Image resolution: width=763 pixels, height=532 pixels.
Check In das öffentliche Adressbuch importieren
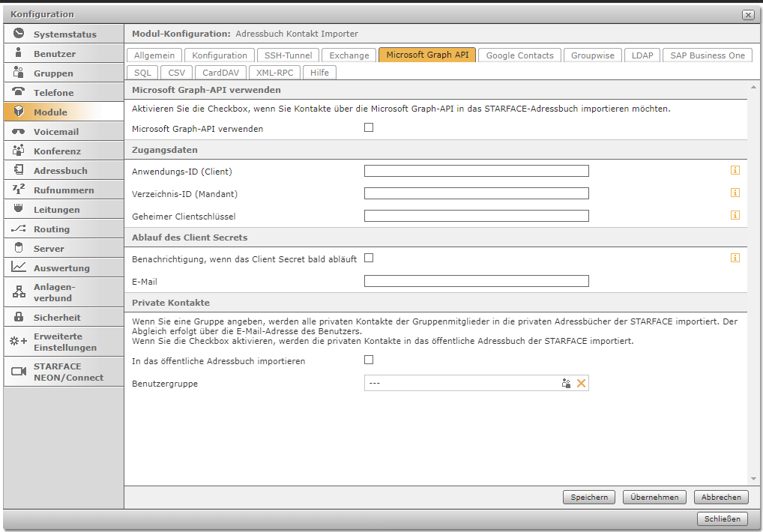point(369,360)
